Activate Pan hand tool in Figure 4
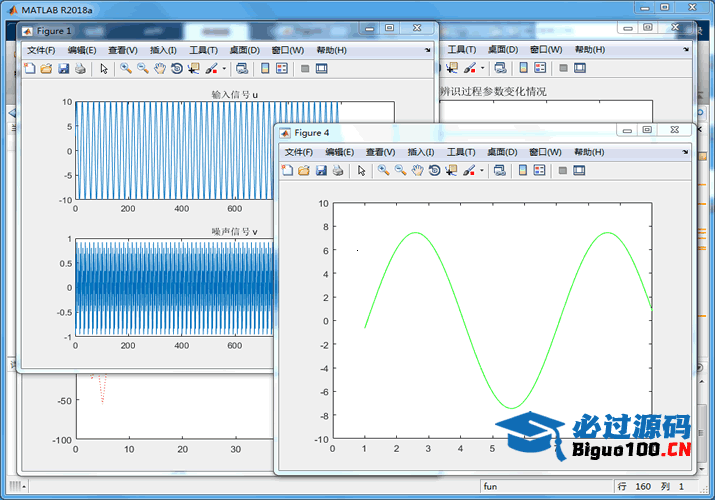The image size is (715, 500). coord(417,170)
